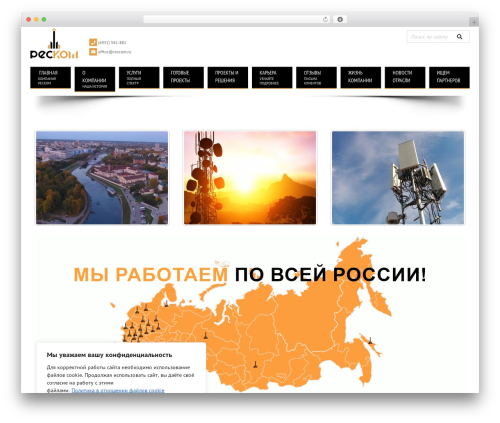Image resolution: width=500 pixels, height=423 pixels.
Task: Click the tower marker in the Urals on the map
Action: coord(206,335)
